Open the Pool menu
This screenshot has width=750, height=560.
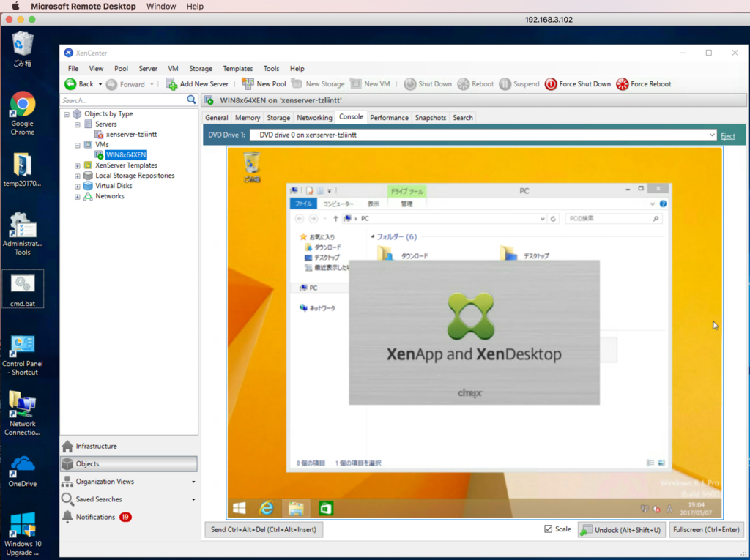coord(121,68)
